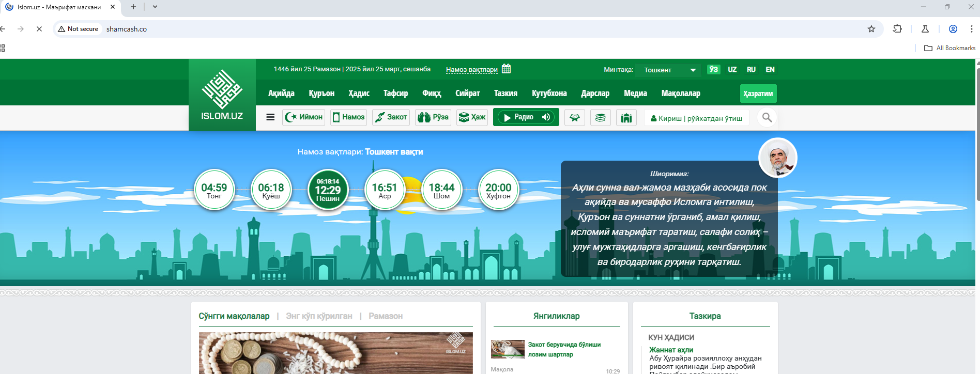
Task: Click the Ҳазратим button
Action: [758, 93]
